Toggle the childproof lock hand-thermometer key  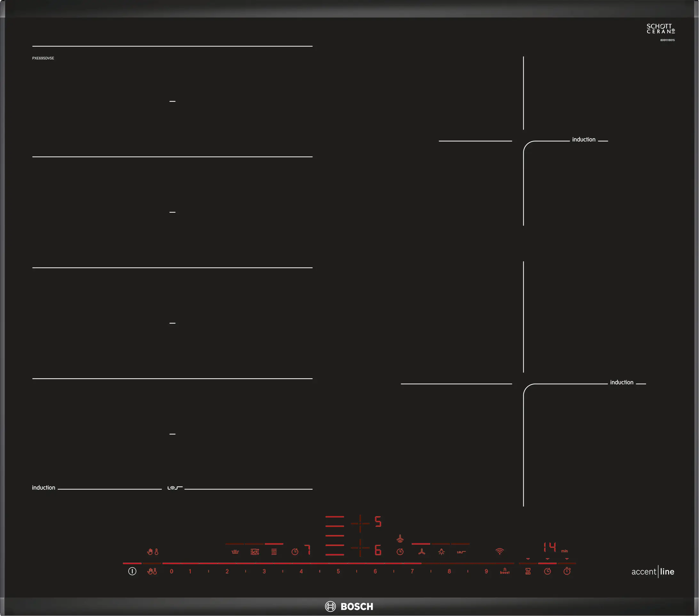[x=152, y=571]
